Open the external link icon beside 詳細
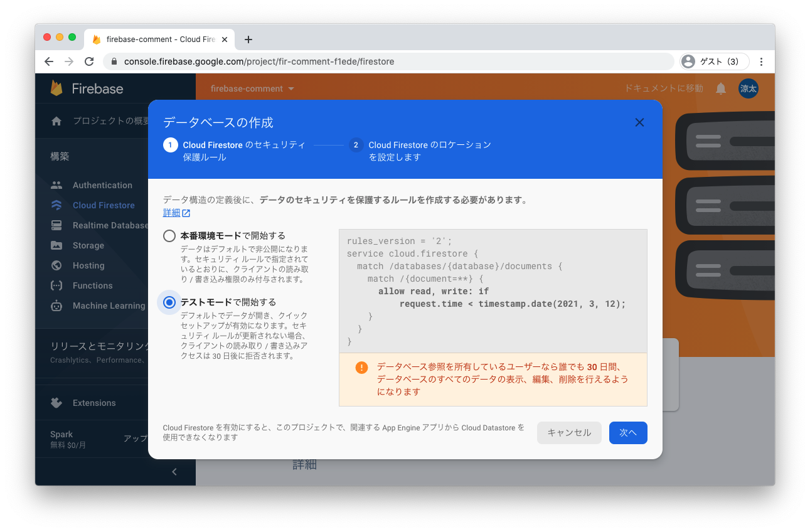Viewport: 810px width, 532px height. click(186, 213)
